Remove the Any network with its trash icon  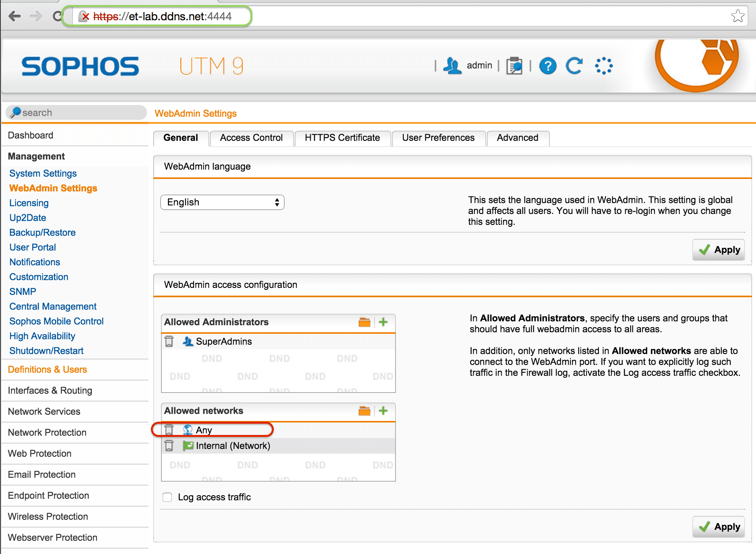(x=169, y=430)
